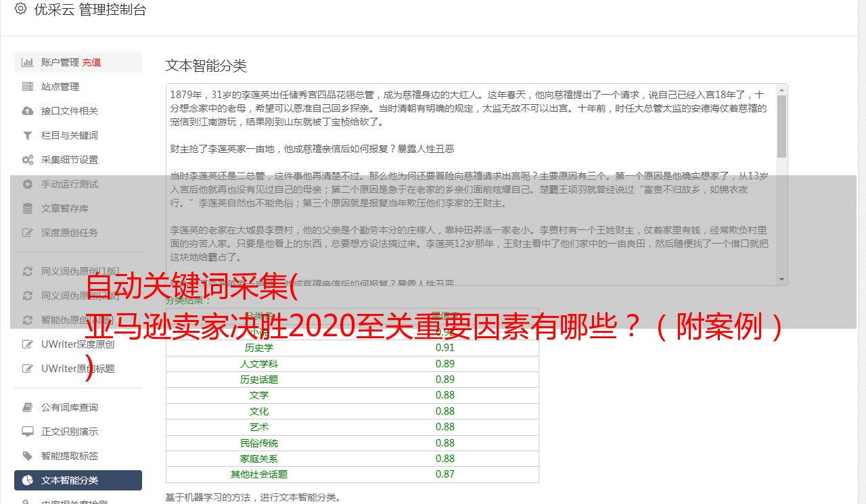Click the cloud icon for 接口文件相关

[x=28, y=111]
